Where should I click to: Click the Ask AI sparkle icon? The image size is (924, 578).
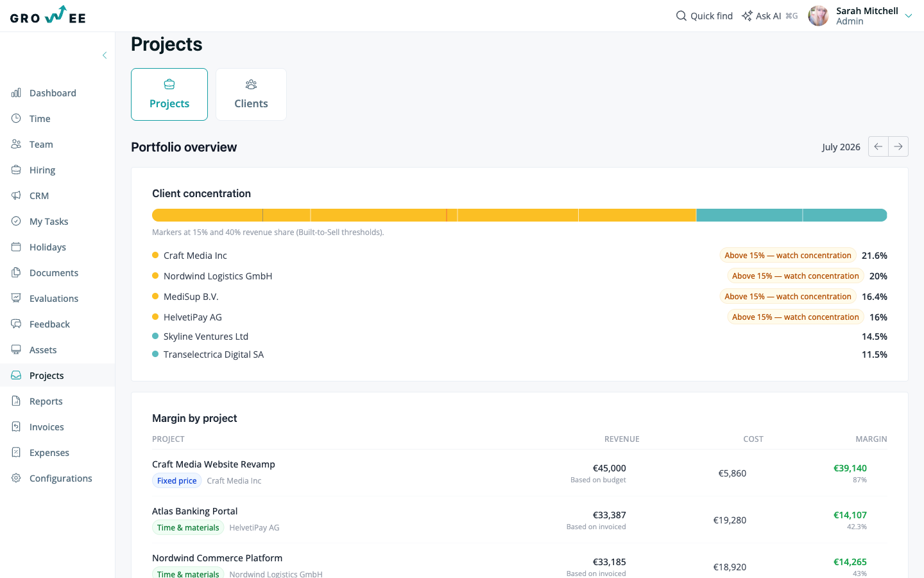click(747, 16)
